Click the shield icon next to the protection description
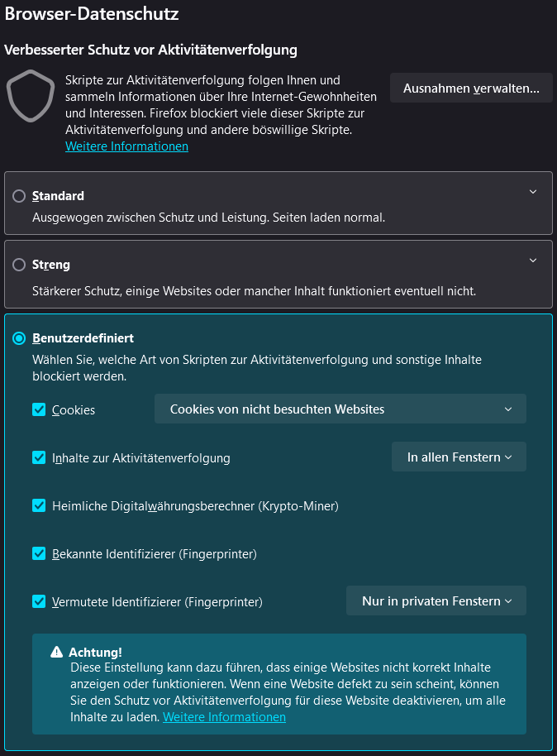This screenshot has width=557, height=756. point(31,97)
